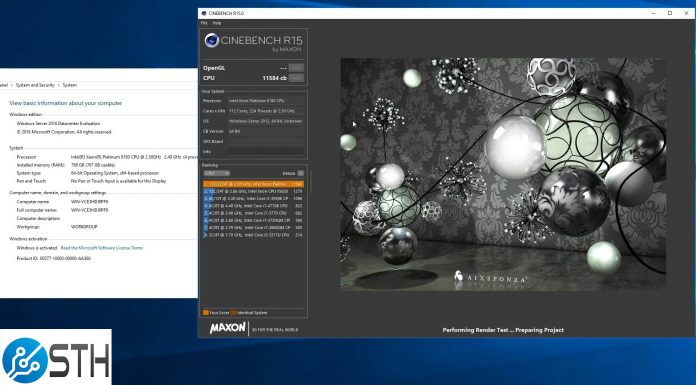Select the 4C/8T @ 4.40 GHz i7-4770K row
Viewport: 696px width, 385px height.
pos(253,206)
